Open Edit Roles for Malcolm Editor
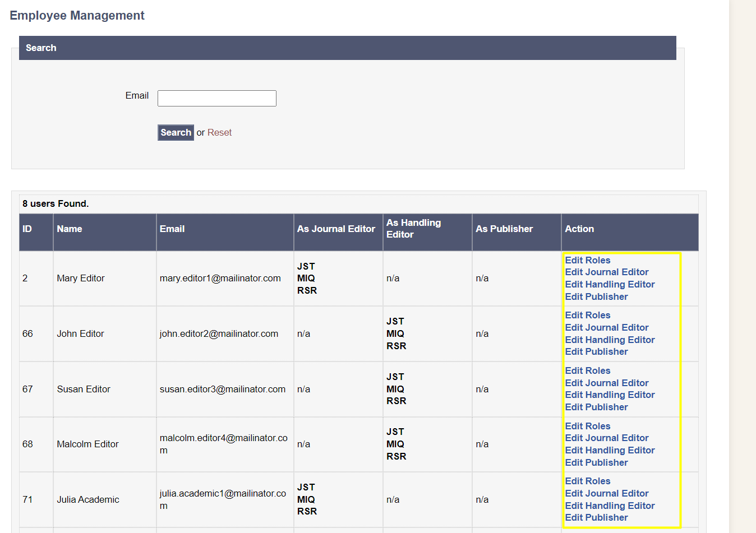This screenshot has height=533, width=756. 587,427
